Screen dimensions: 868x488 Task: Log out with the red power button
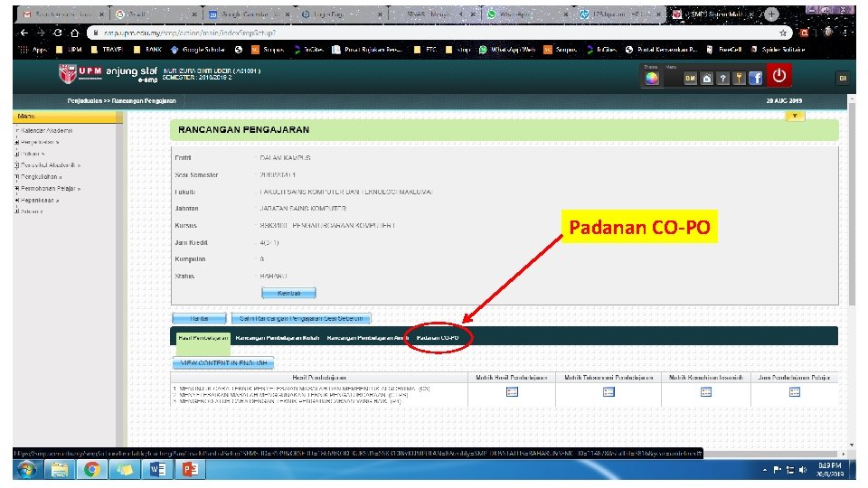(x=778, y=76)
